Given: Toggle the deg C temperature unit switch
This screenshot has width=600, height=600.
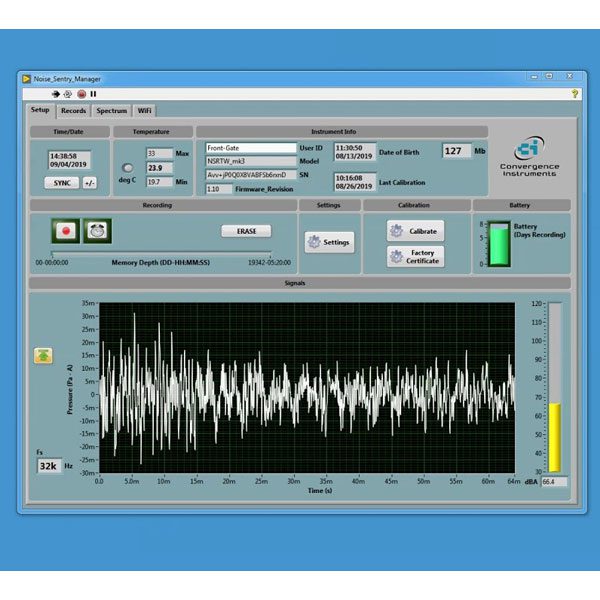Looking at the screenshot, I should point(128,167).
